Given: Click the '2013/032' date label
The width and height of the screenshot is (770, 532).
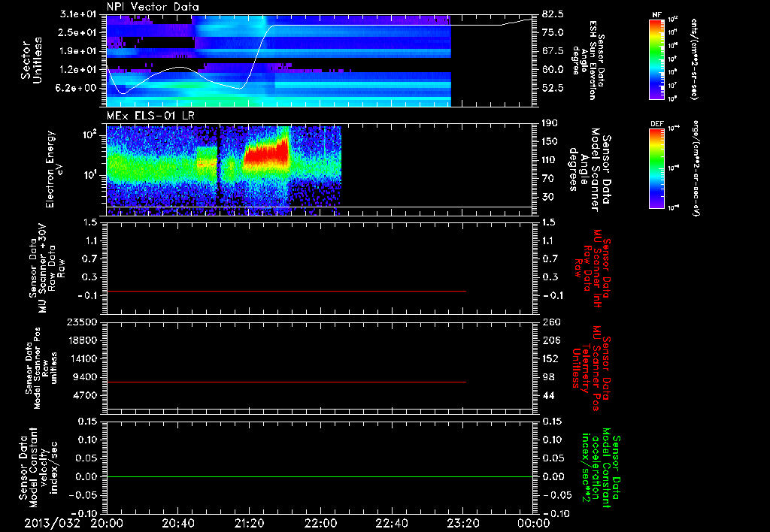Looking at the screenshot, I should pyautogui.click(x=52, y=523).
